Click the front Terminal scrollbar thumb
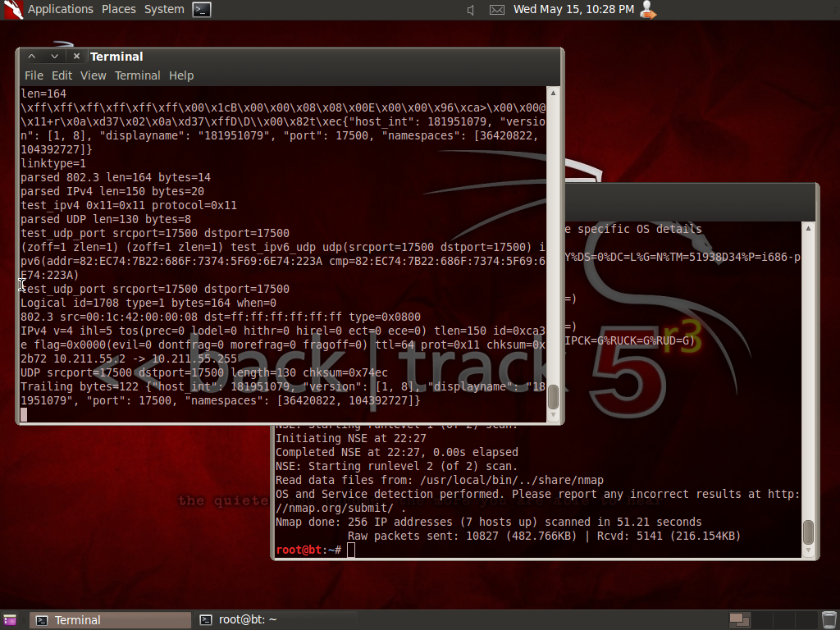 click(553, 397)
